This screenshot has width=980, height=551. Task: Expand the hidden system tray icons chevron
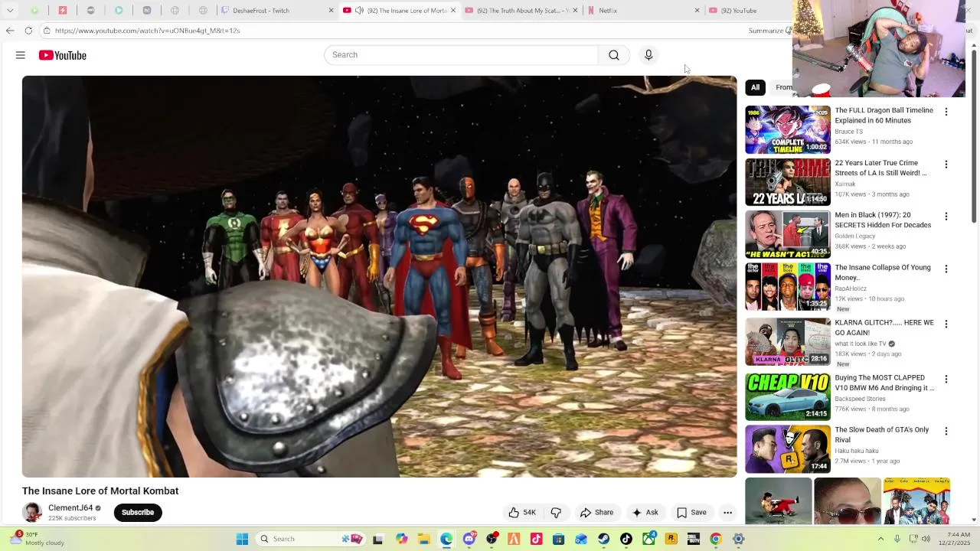880,539
